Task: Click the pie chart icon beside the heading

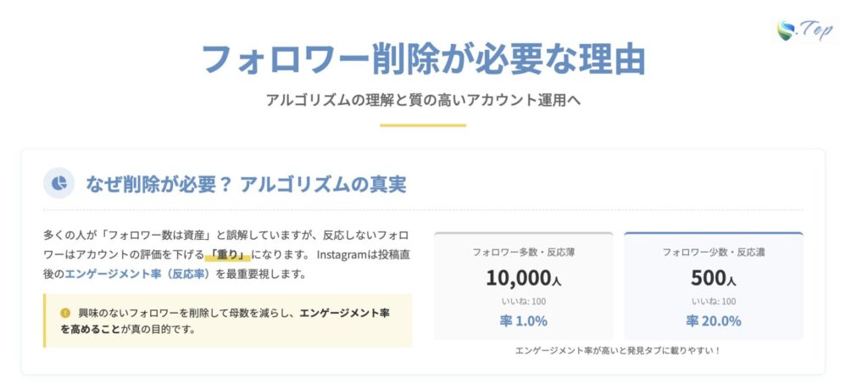Action: click(x=58, y=182)
